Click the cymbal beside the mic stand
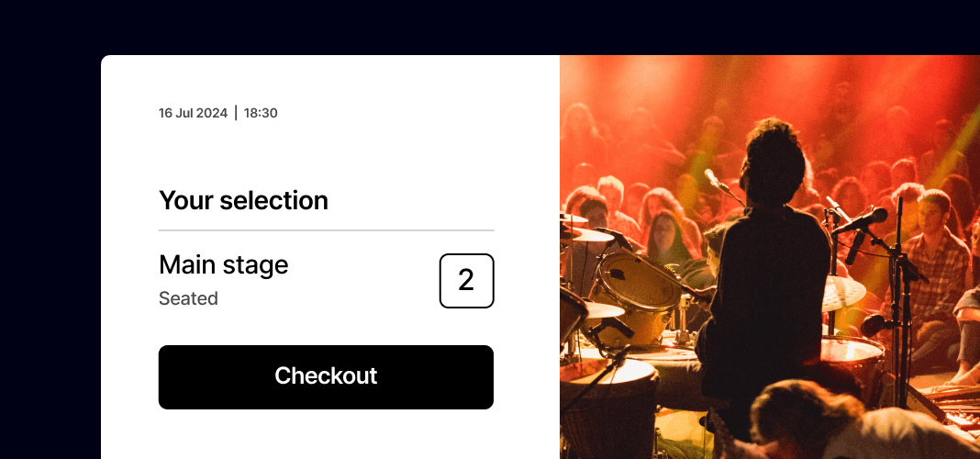The image size is (980, 459). pyautogui.click(x=843, y=293)
